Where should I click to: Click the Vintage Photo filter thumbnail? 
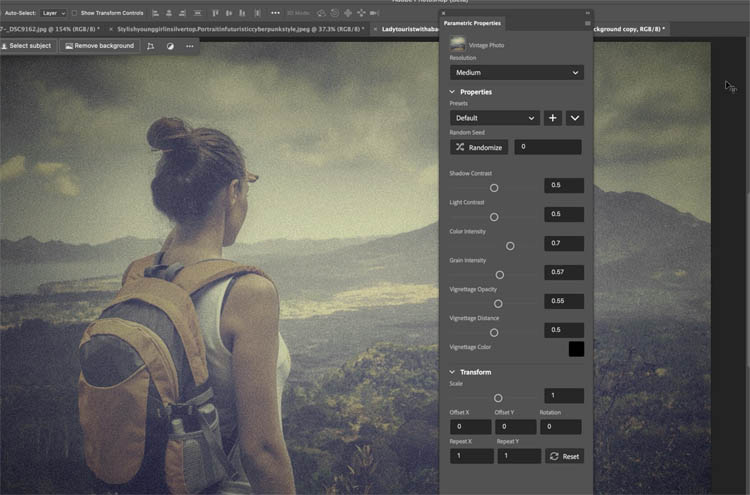[458, 44]
